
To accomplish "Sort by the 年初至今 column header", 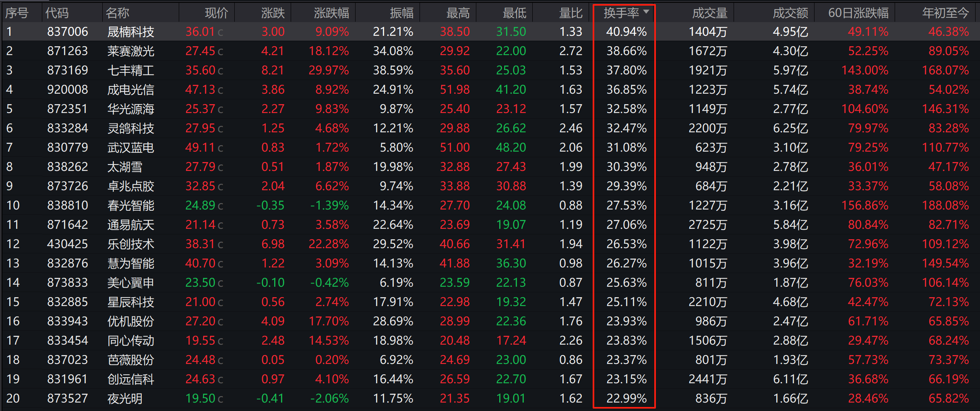I will 946,13.
